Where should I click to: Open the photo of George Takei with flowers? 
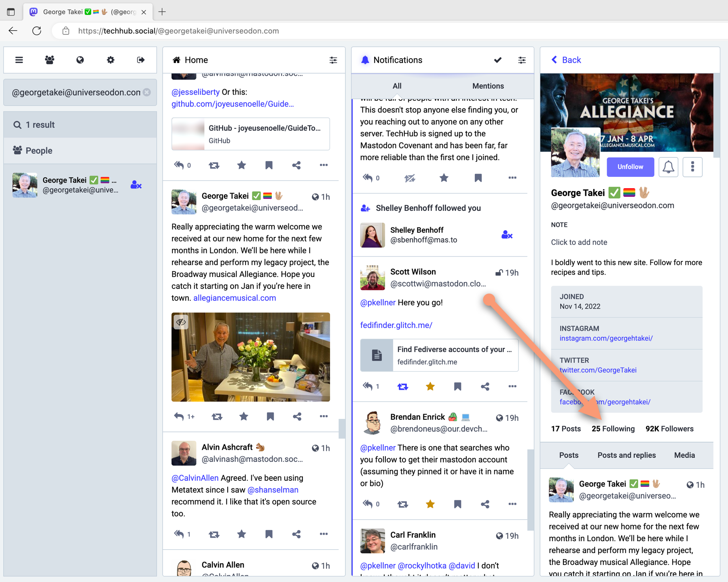[251, 357]
